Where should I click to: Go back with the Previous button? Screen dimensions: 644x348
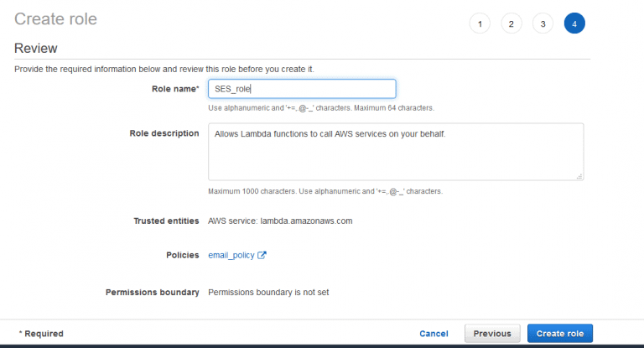click(492, 334)
